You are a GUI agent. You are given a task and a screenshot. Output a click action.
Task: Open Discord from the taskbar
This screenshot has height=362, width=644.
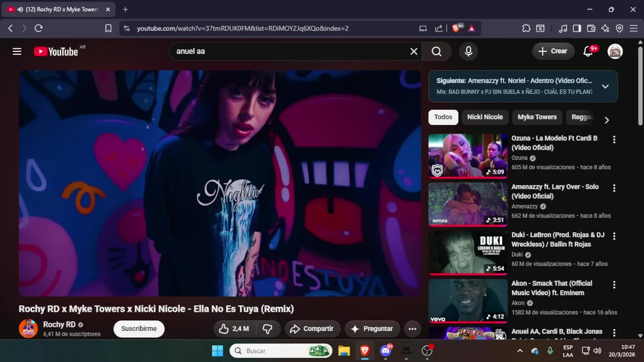386,350
